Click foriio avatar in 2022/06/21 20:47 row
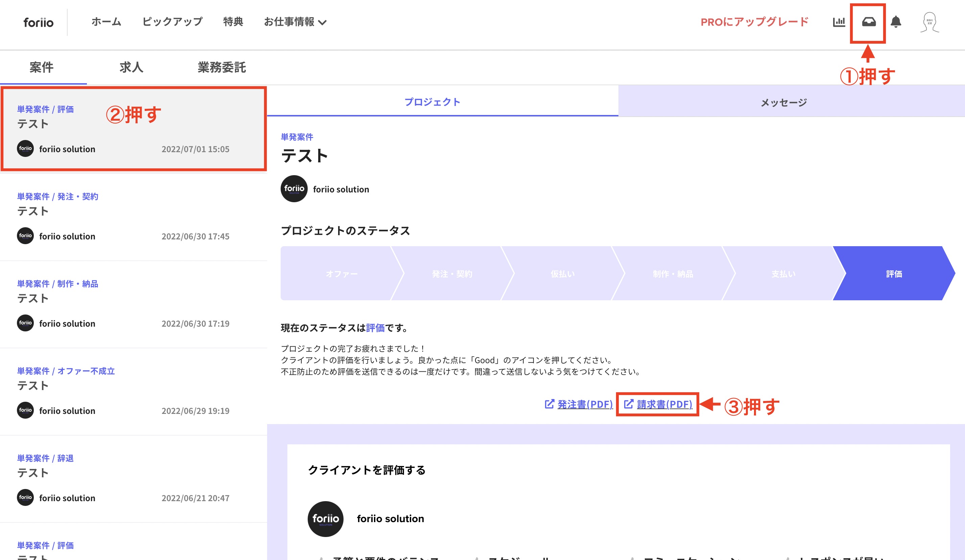The image size is (965, 560). point(25,497)
